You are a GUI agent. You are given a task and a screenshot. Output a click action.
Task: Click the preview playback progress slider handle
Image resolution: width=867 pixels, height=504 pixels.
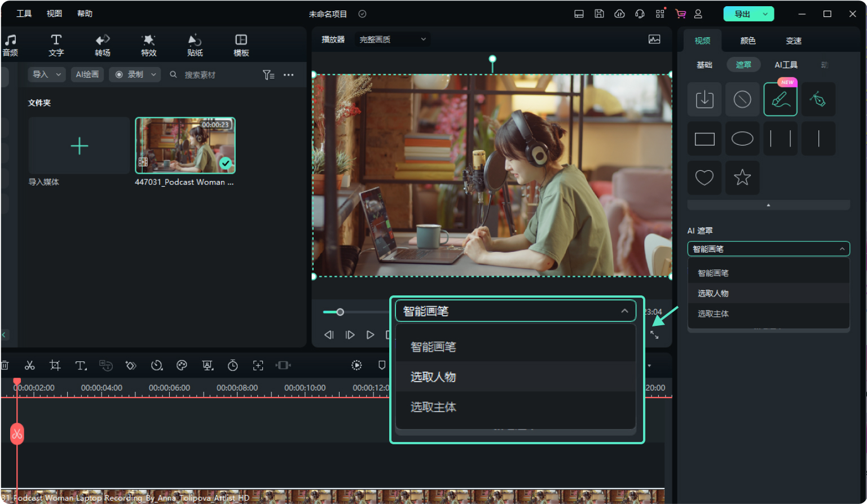pos(340,312)
